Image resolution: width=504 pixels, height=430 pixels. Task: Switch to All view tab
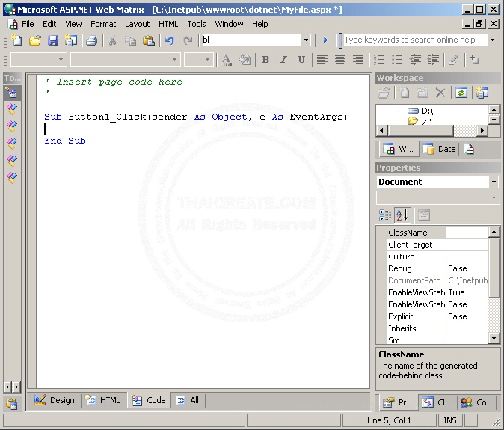tap(188, 400)
